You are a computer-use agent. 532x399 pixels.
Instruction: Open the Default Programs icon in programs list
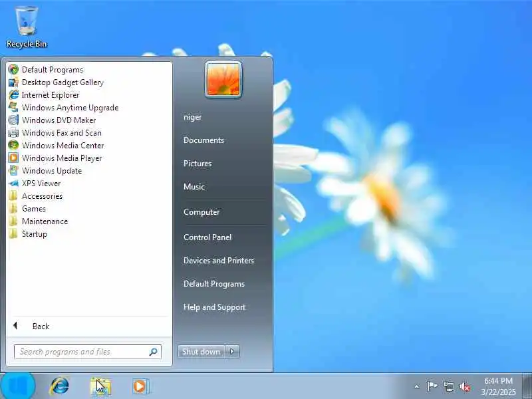[13, 70]
